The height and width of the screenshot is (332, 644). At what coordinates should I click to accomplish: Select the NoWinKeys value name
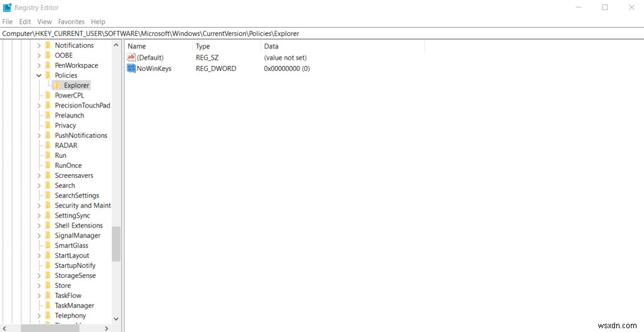pos(154,69)
